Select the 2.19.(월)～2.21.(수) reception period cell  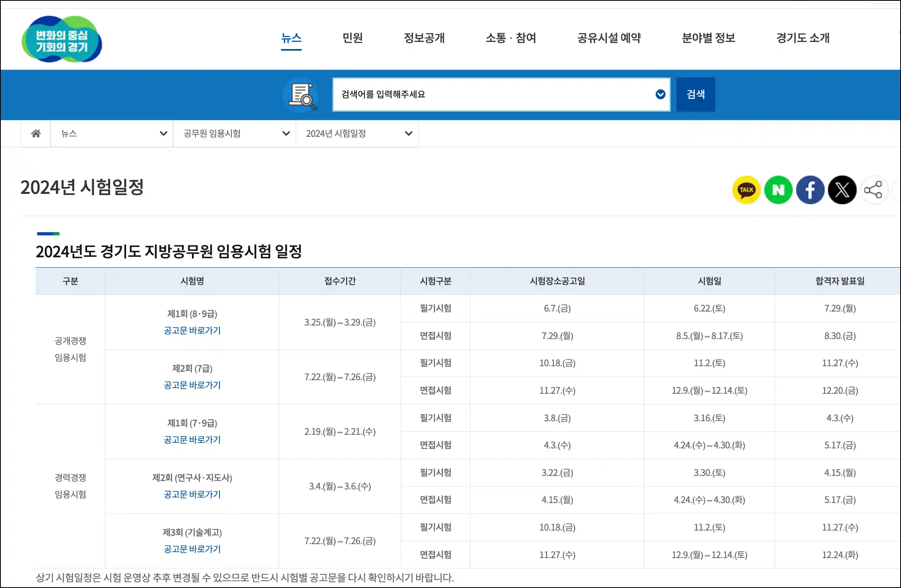pos(340,432)
